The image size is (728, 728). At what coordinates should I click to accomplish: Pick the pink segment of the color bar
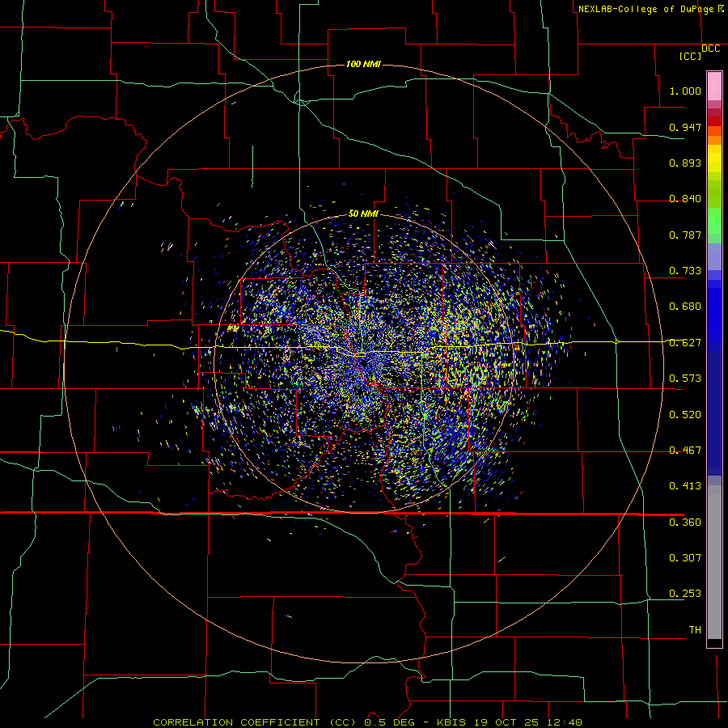[x=714, y=87]
